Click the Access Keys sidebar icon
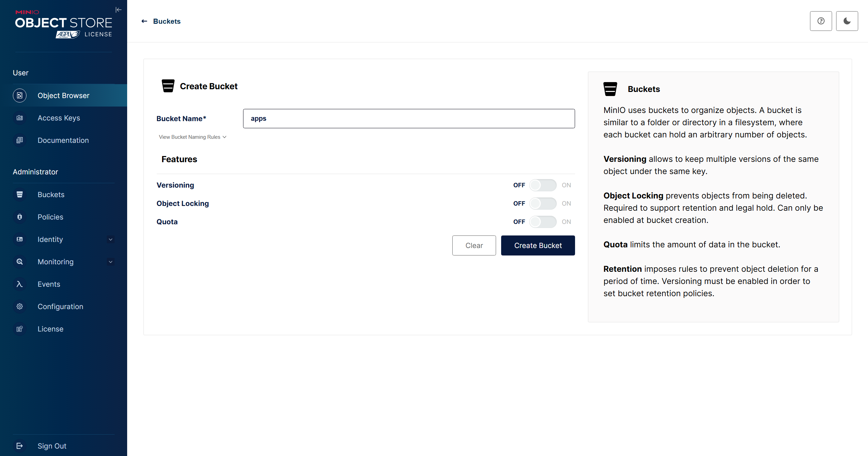The image size is (868, 456). 20,118
